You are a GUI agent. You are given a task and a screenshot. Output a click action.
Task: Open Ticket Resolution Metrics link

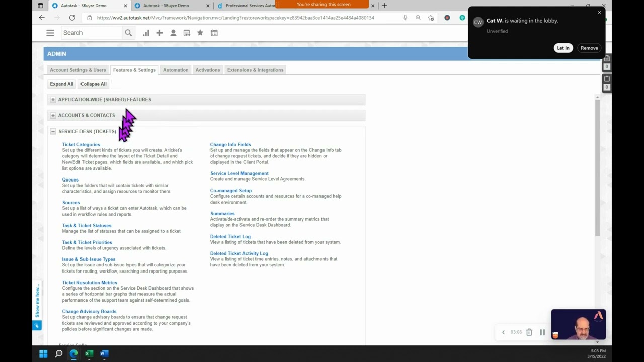pos(90,283)
